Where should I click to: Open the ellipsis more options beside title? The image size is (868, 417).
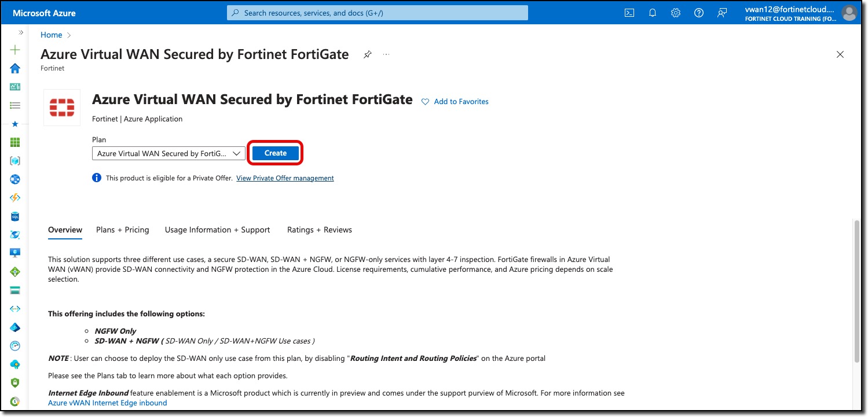386,54
